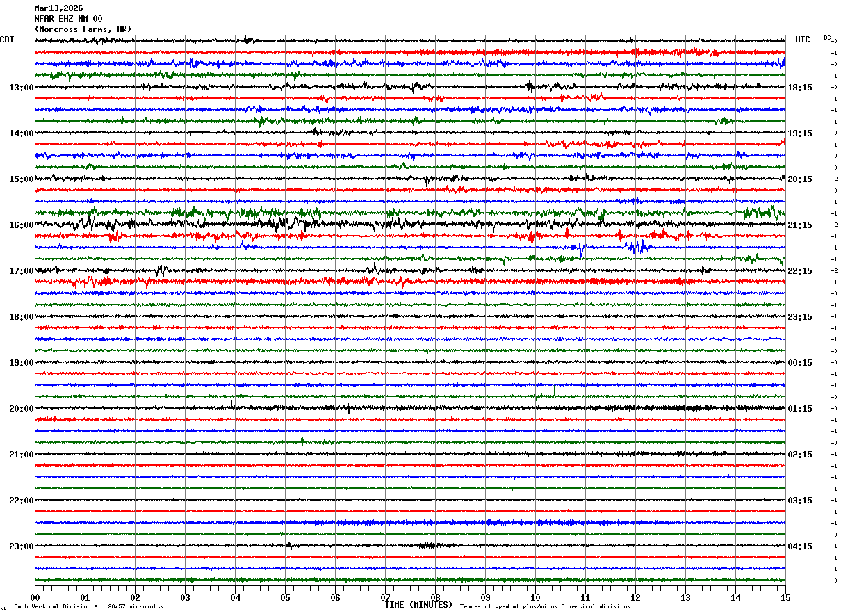Select the 23:00 CDT time label

pyautogui.click(x=21, y=546)
